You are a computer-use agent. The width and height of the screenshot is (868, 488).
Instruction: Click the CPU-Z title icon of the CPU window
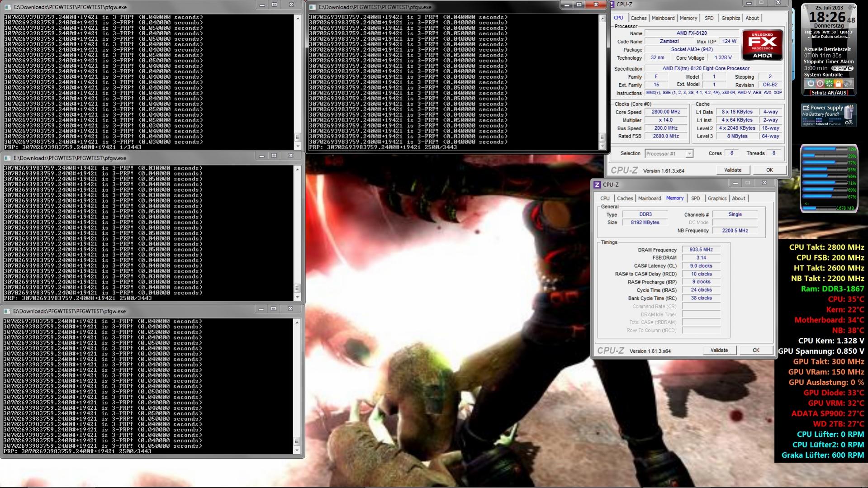pos(612,5)
